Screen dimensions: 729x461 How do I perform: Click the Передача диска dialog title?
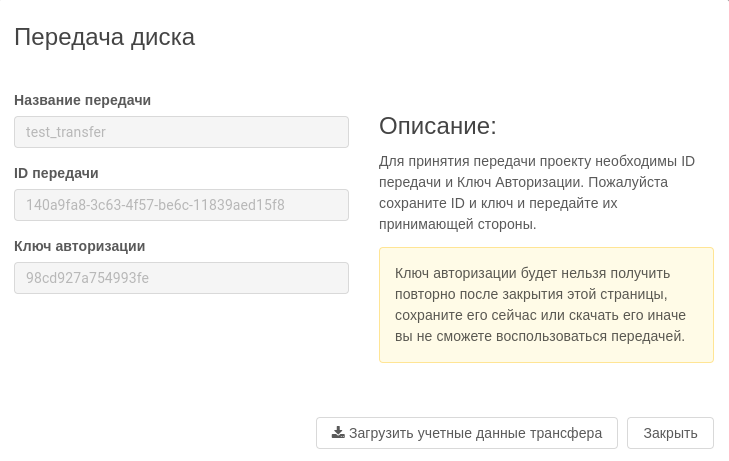[x=105, y=37]
